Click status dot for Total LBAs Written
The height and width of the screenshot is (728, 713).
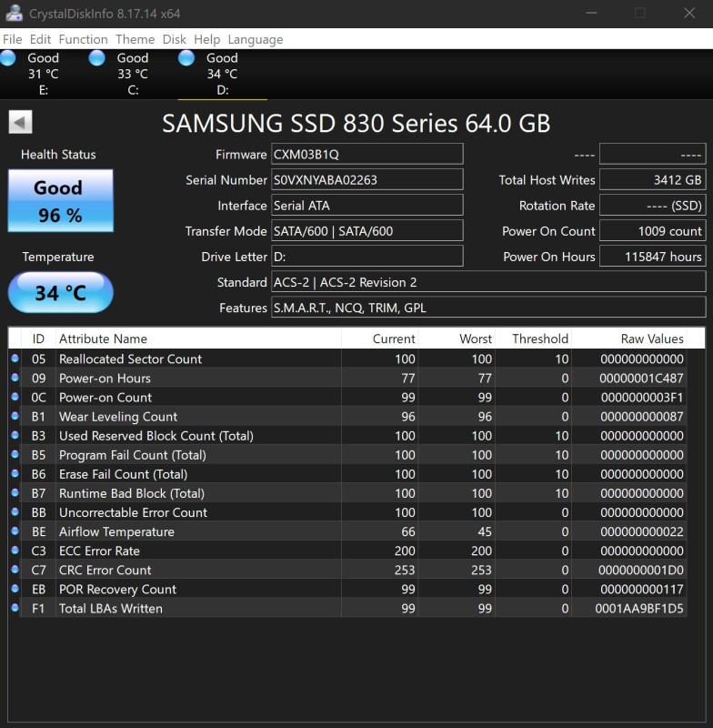[15, 608]
